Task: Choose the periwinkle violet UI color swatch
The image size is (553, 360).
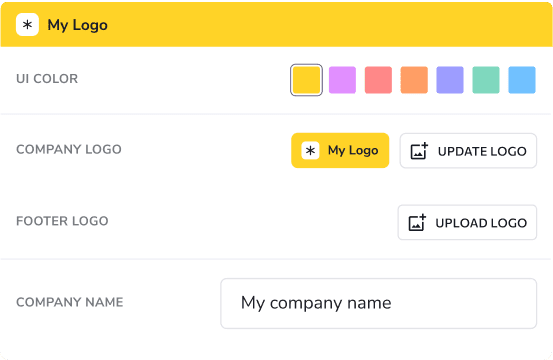Action: click(x=450, y=80)
